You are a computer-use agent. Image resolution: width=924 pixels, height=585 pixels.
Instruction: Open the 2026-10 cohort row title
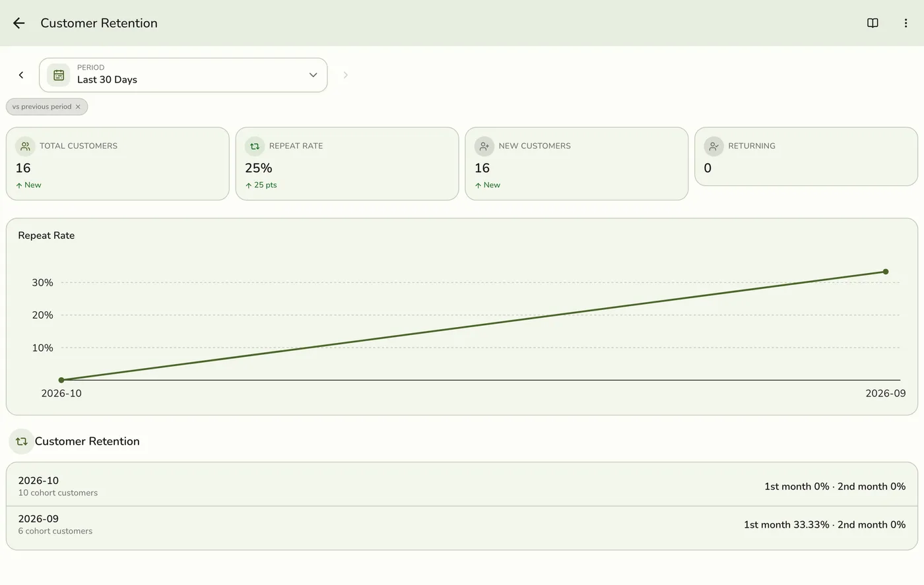38,481
